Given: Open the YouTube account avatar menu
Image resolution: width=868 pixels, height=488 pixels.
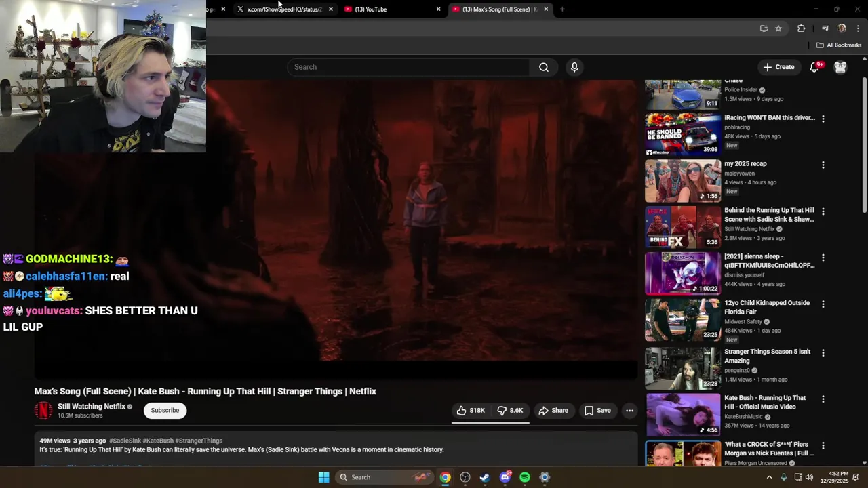Looking at the screenshot, I should pyautogui.click(x=840, y=67).
